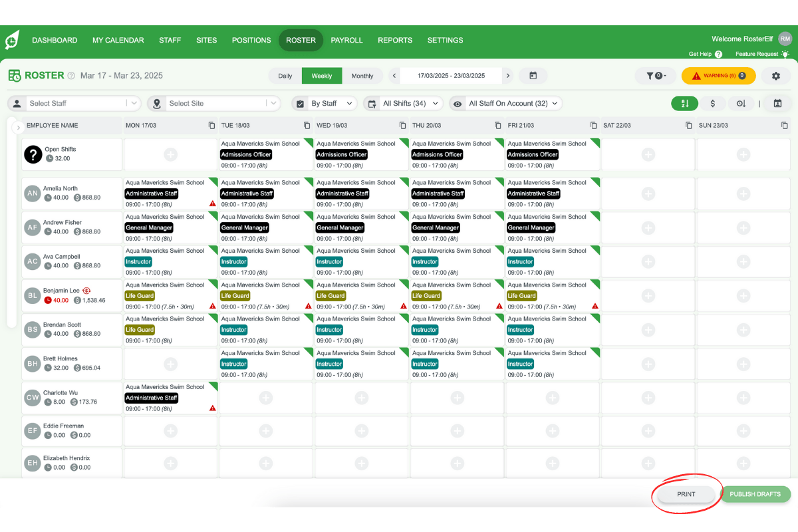This screenshot has width=798, height=532.
Task: Open the calendar card view icon
Action: tap(778, 104)
